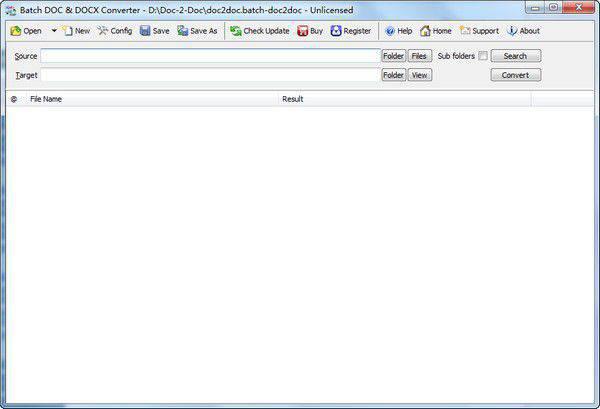Image resolution: width=600 pixels, height=409 pixels.
Task: Browse Target Folder button
Action: (393, 75)
